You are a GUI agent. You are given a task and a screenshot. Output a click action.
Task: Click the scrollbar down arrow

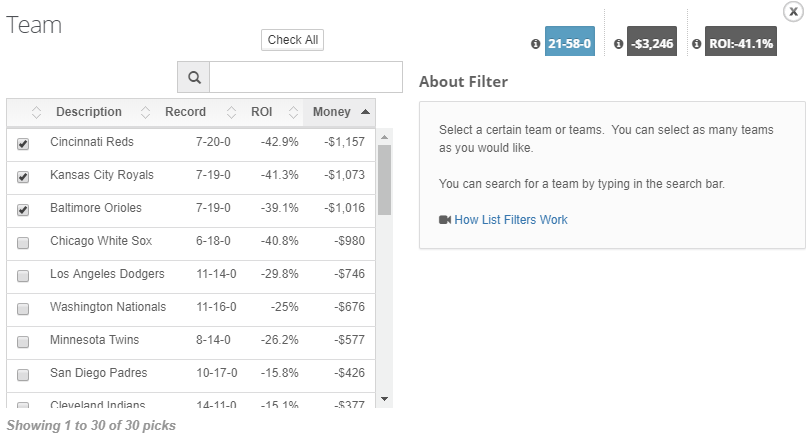pos(384,399)
